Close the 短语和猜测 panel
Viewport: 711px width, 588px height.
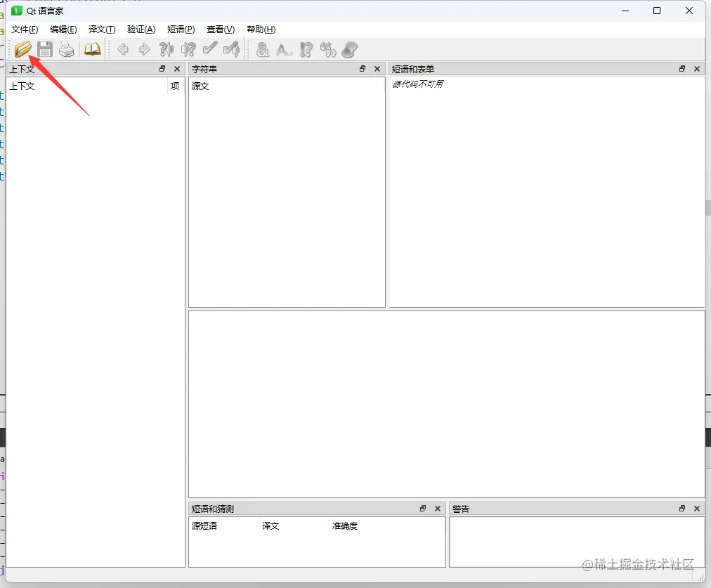click(438, 508)
